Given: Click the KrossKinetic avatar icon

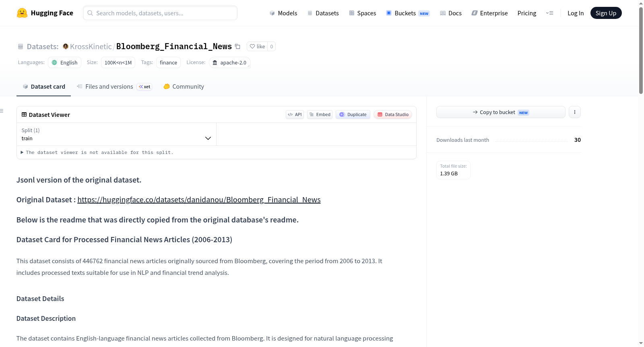Looking at the screenshot, I should pyautogui.click(x=66, y=46).
